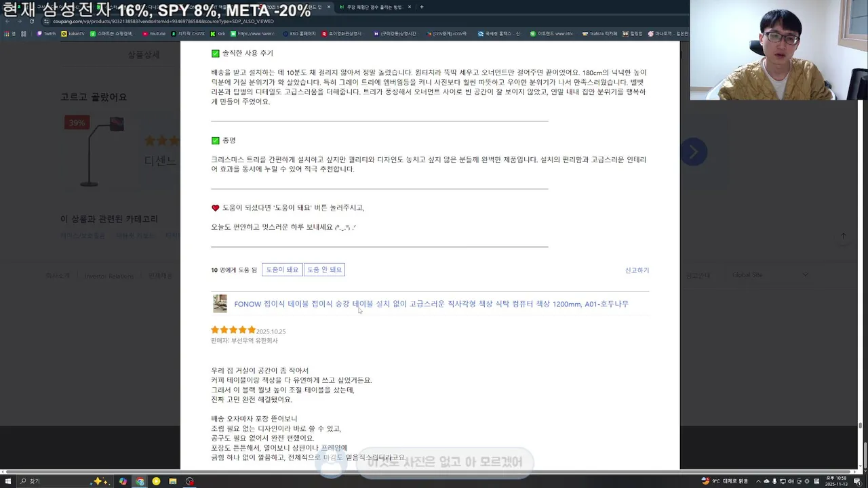Screen dimensions: 868x488
Task: Open the Global Site dropdown in footer
Action: click(770, 275)
